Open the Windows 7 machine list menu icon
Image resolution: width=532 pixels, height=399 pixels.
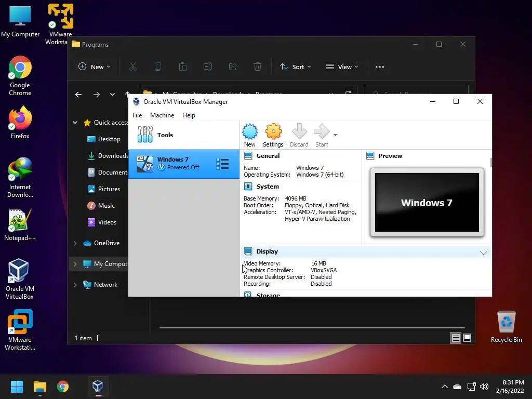click(x=222, y=164)
